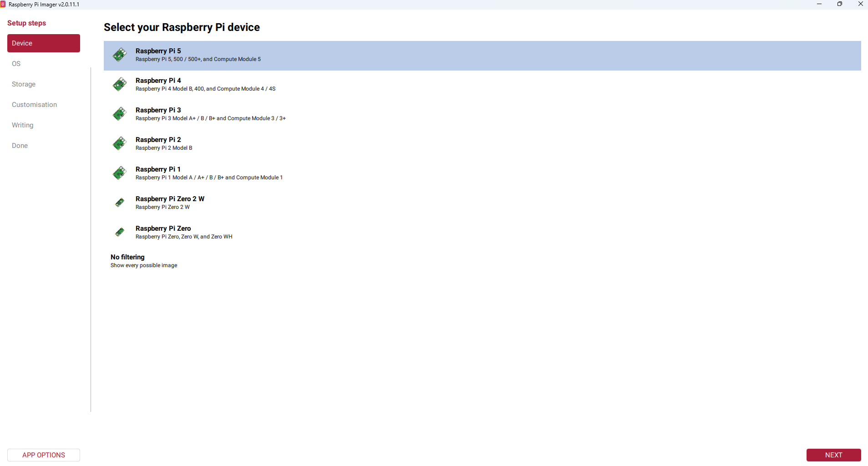Click the 'Setup steps' heading

click(26, 23)
